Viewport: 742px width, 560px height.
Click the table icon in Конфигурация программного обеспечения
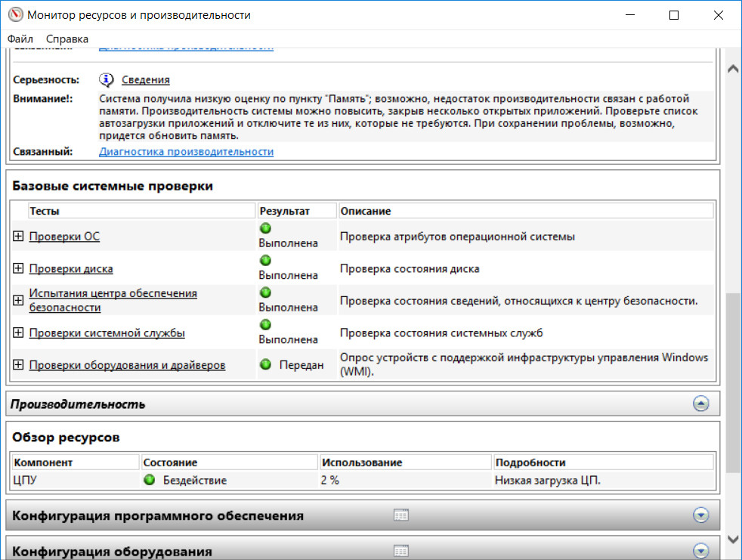tap(401, 515)
